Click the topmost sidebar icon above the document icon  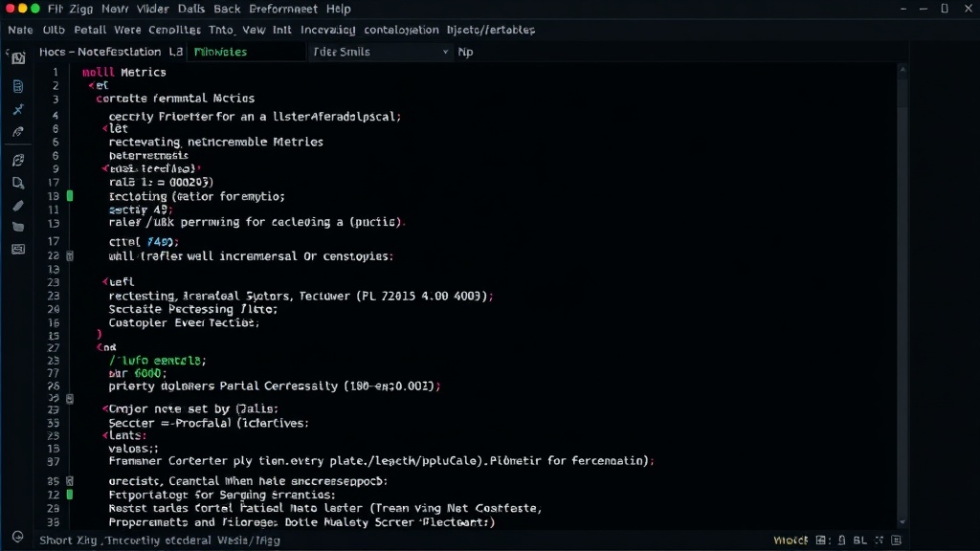coord(18,58)
